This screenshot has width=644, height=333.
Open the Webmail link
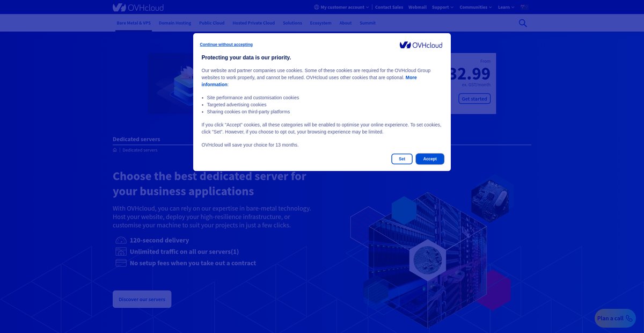[418, 8]
